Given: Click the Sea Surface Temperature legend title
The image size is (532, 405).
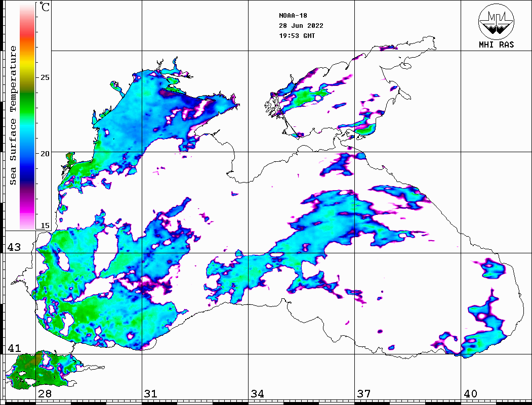Looking at the screenshot, I should tap(13, 116).
